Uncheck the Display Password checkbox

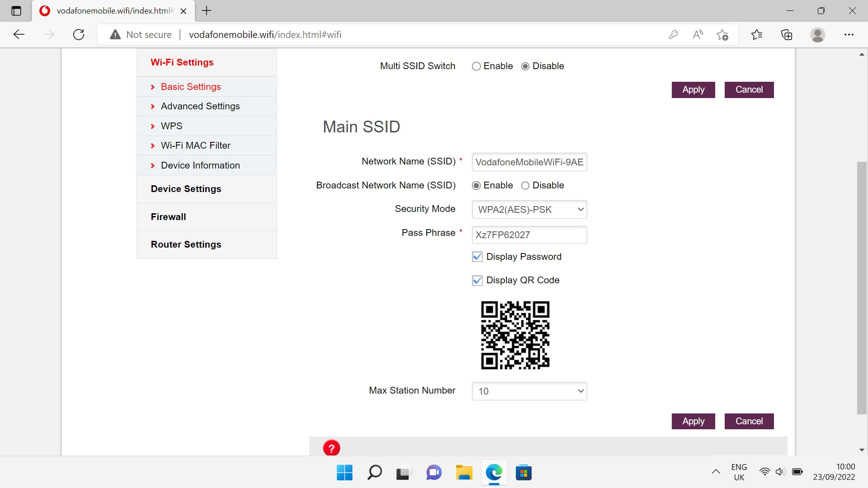click(477, 257)
